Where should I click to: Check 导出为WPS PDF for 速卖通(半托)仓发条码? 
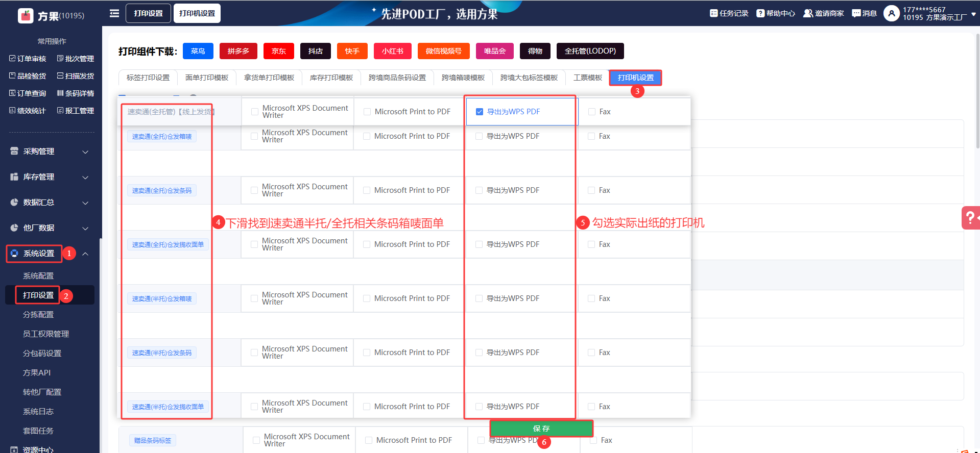(479, 353)
